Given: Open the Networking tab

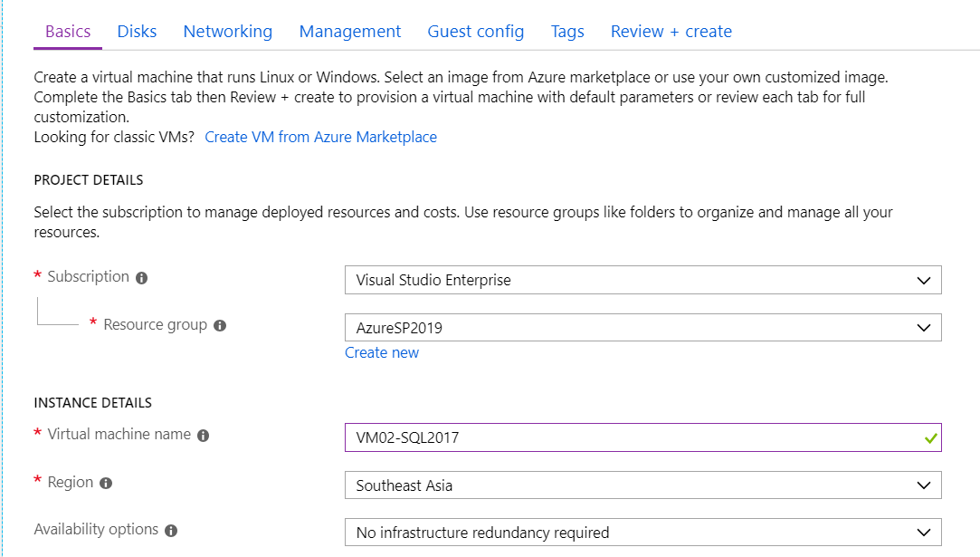Looking at the screenshot, I should tap(227, 32).
